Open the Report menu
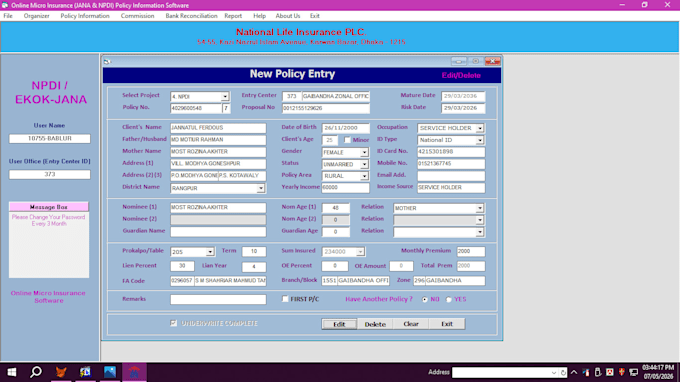Screen dimensions: 680x382 233,16
